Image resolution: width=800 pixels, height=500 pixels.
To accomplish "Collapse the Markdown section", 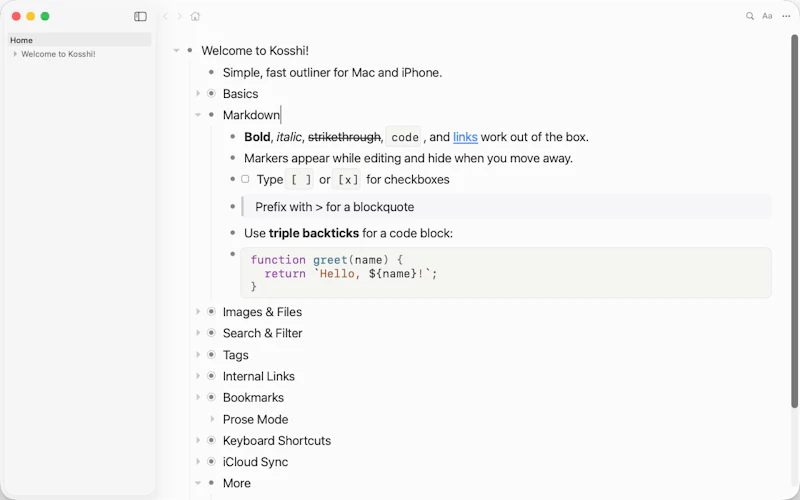I will (x=198, y=115).
